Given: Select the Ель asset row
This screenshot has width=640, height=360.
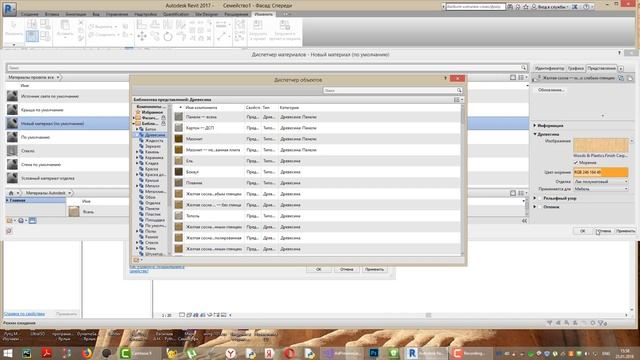Looking at the screenshot, I should pos(317,161).
